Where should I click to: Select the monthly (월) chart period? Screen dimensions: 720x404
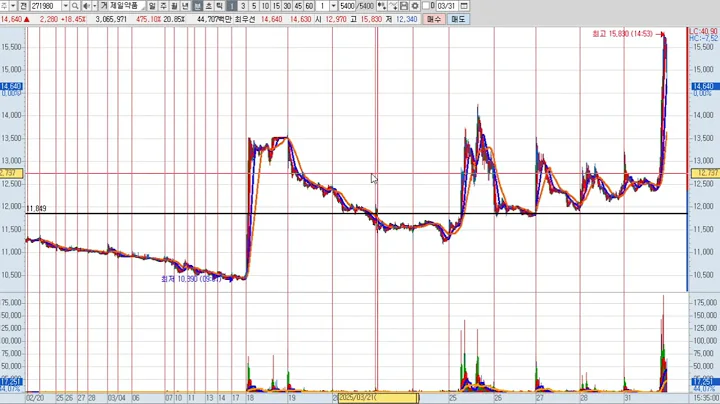174,6
